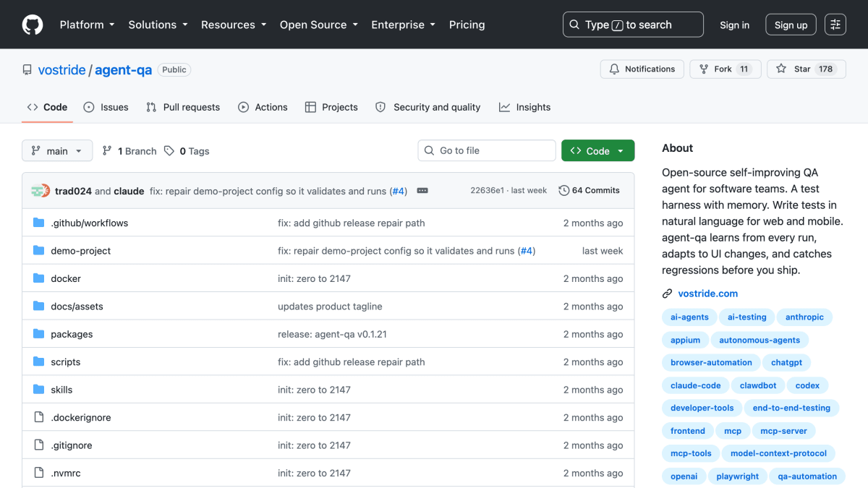
Task: Click the .gitignore file icon
Action: (x=39, y=445)
